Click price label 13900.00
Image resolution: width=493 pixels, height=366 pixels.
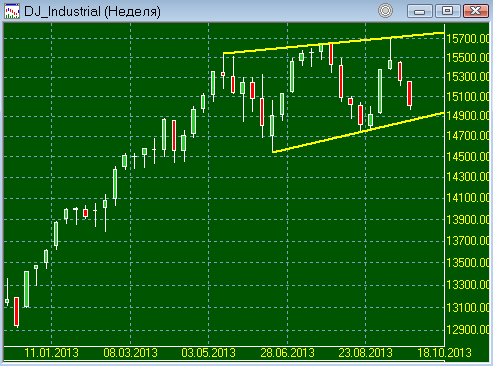pyautogui.click(x=468, y=219)
